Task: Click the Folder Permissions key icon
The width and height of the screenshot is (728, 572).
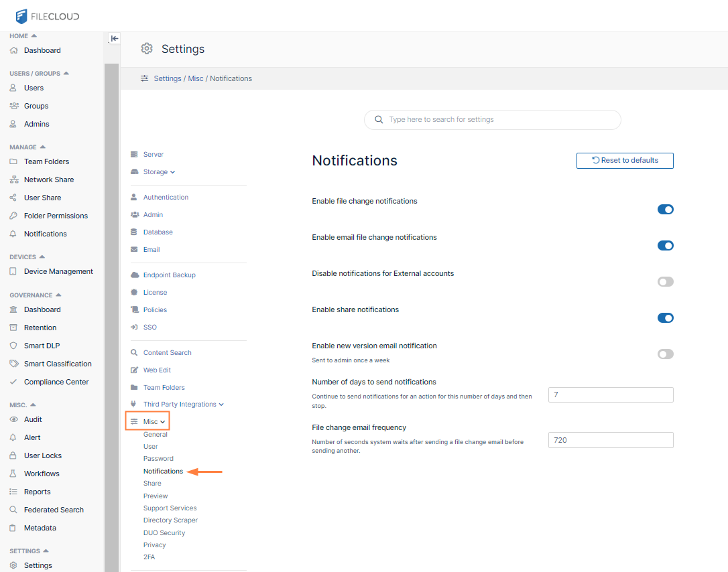Action: (x=13, y=216)
